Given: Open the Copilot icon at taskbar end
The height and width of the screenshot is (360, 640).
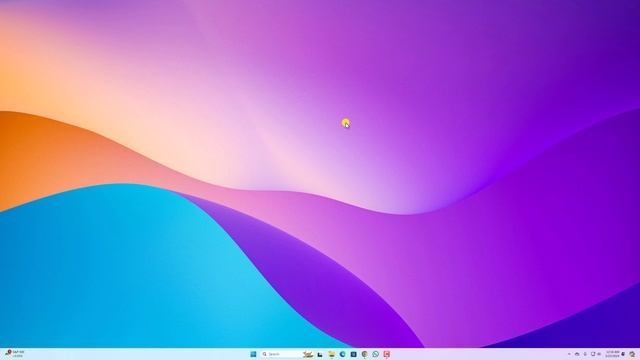Looking at the screenshot, I should point(632,354).
